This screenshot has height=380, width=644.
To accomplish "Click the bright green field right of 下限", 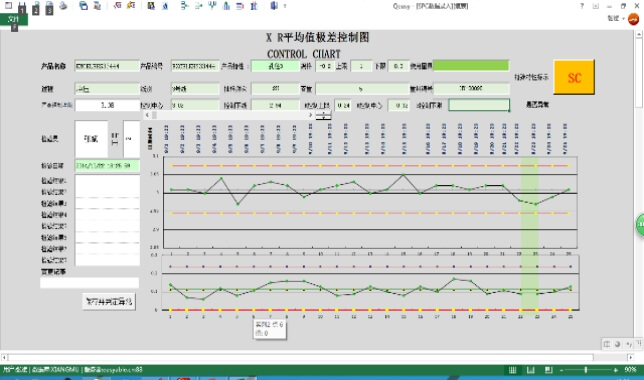I will click(x=471, y=65).
